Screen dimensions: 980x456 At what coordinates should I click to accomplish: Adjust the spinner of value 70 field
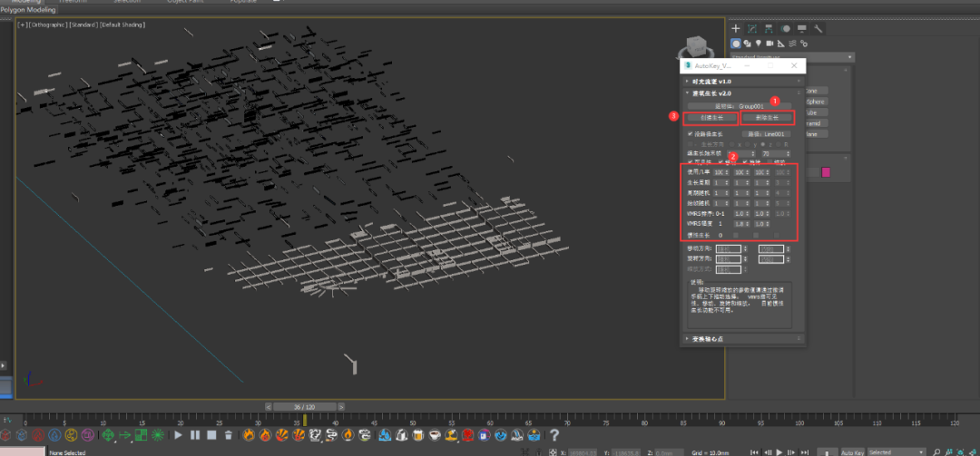point(788,153)
